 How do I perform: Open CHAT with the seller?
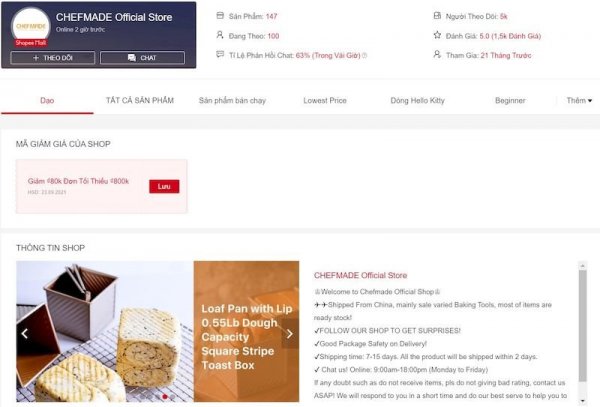coord(142,58)
